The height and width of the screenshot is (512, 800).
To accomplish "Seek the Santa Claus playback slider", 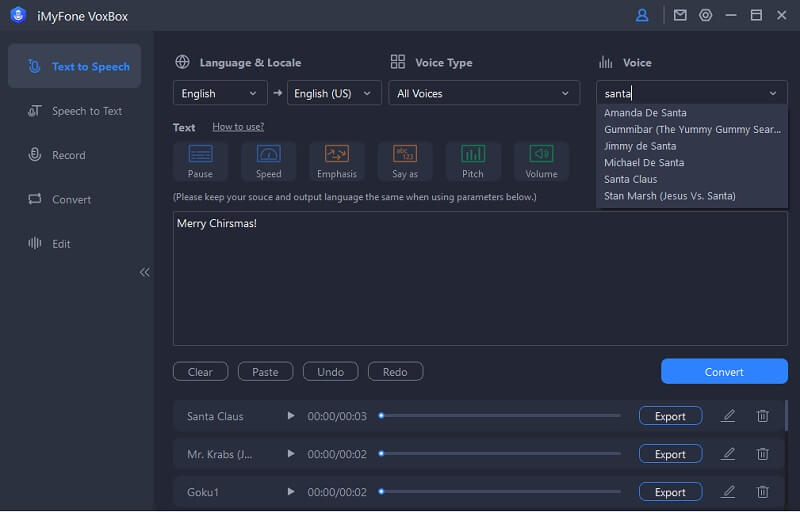I will tap(500, 416).
